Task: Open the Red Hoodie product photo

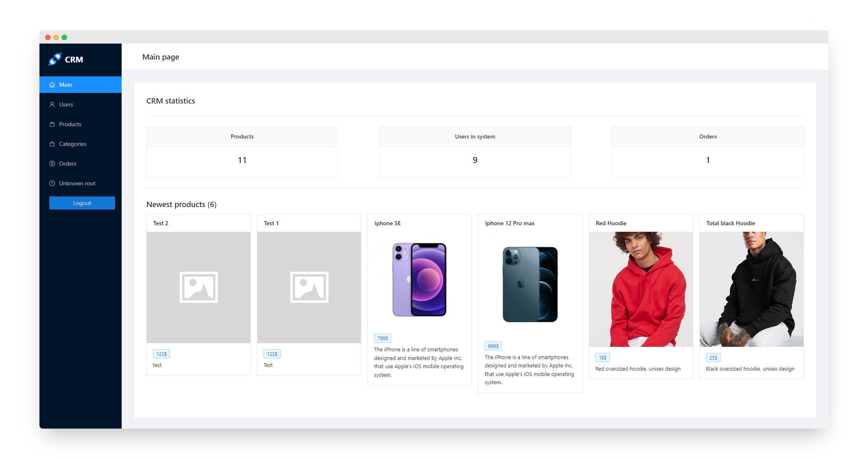Action: pos(641,289)
